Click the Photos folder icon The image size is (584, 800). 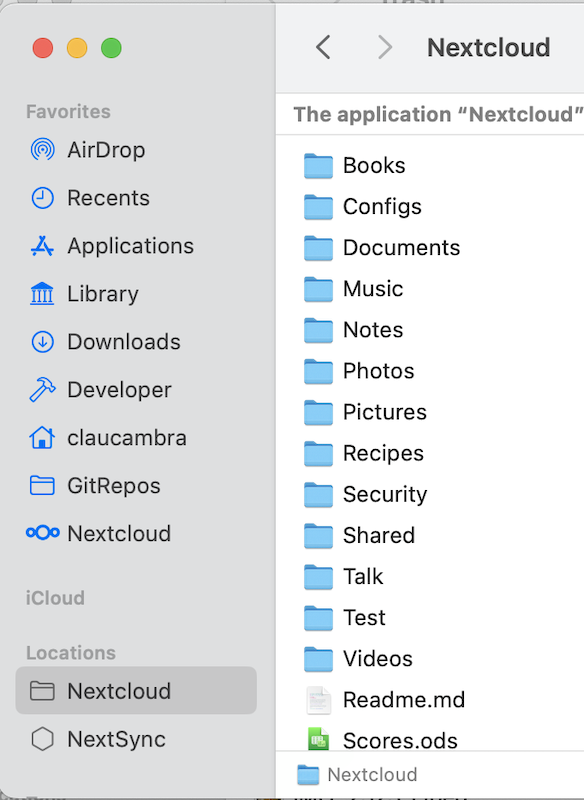(318, 371)
